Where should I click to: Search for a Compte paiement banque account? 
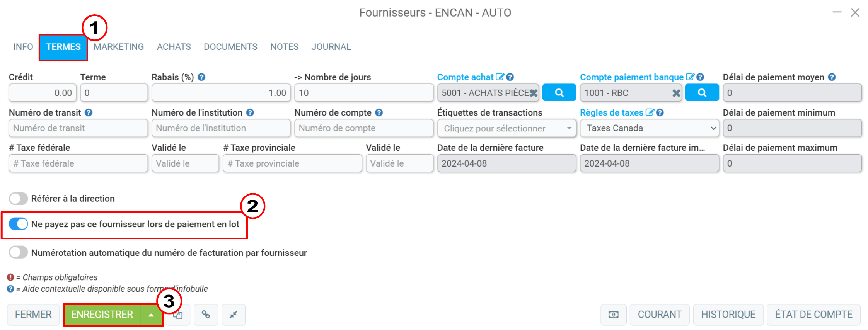point(702,93)
